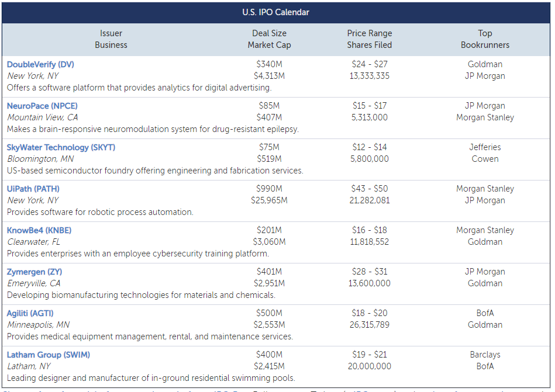Select the $201M deal size value
Screen dimensions: 555x392
pos(270,230)
